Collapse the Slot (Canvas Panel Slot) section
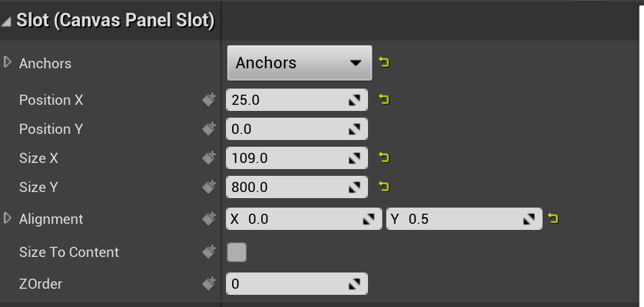The height and width of the screenshot is (307, 644). (x=7, y=22)
